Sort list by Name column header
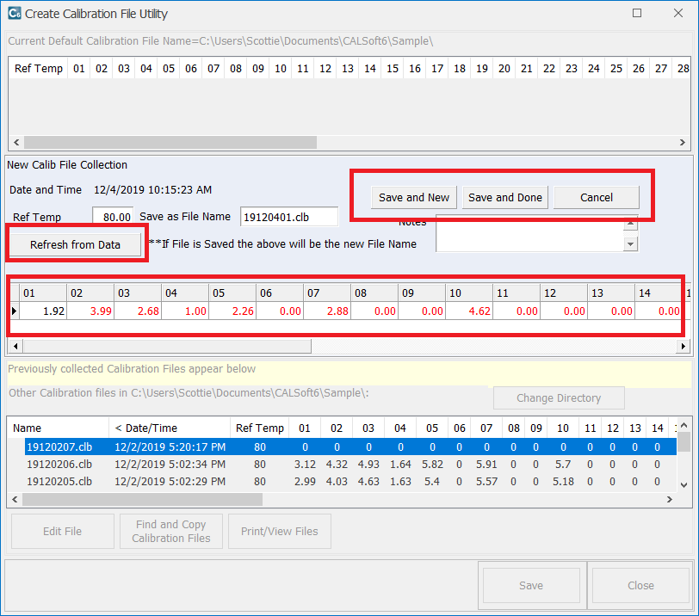Screen dimensions: 699x616 pyautogui.click(x=58, y=428)
